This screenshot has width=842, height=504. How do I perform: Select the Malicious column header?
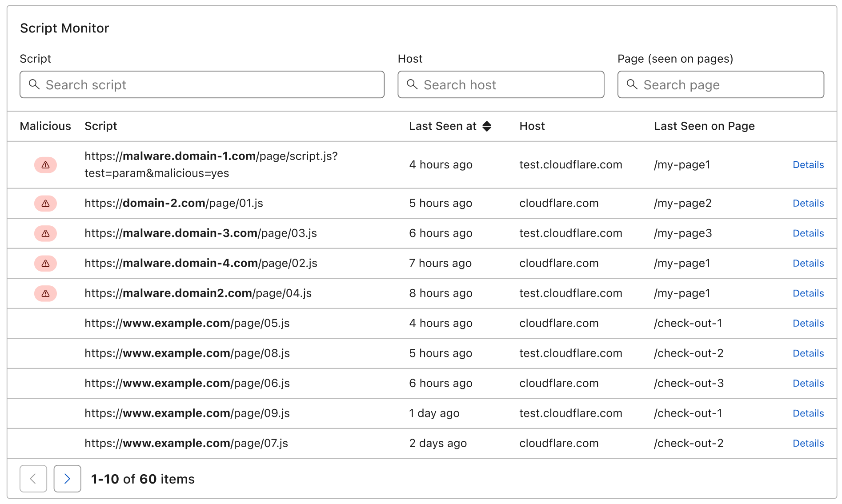[45, 126]
